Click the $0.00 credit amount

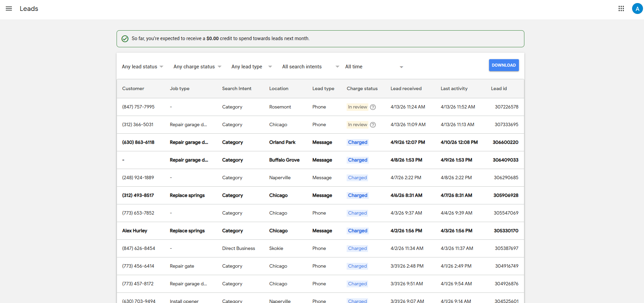[x=212, y=38]
